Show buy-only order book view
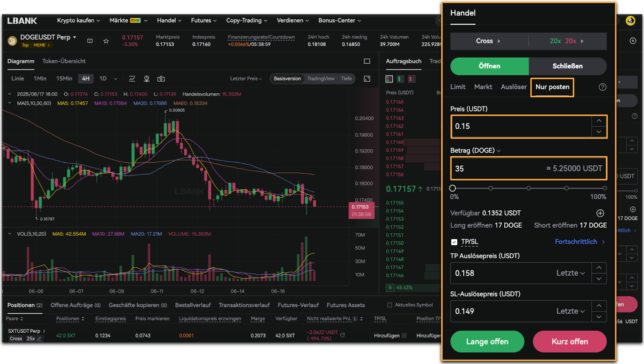This screenshot has width=644, height=364. [x=400, y=79]
